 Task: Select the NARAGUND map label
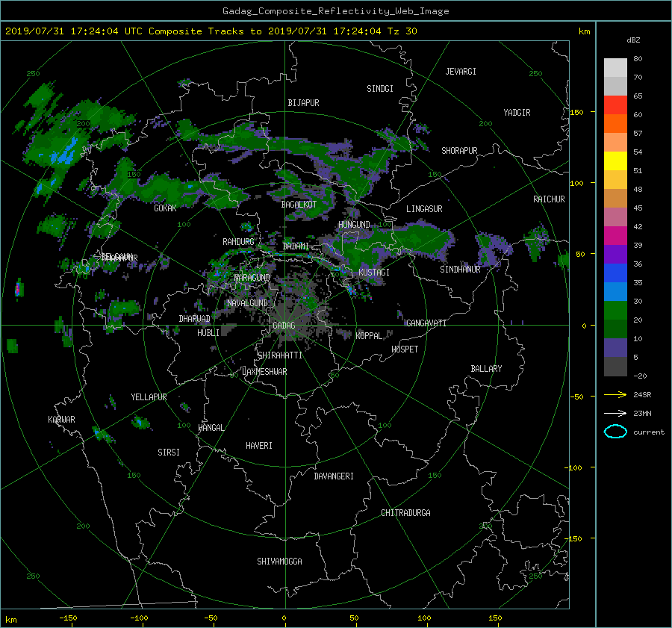(x=252, y=278)
